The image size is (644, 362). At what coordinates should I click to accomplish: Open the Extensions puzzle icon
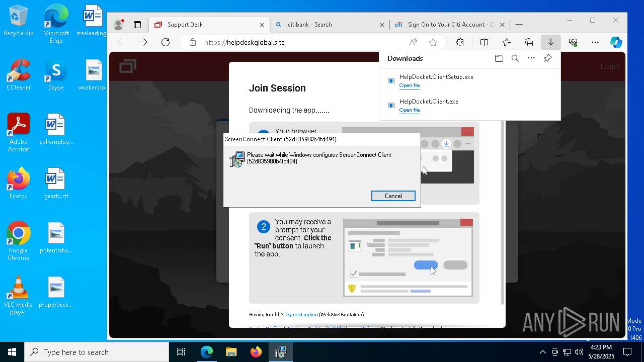pos(460,42)
